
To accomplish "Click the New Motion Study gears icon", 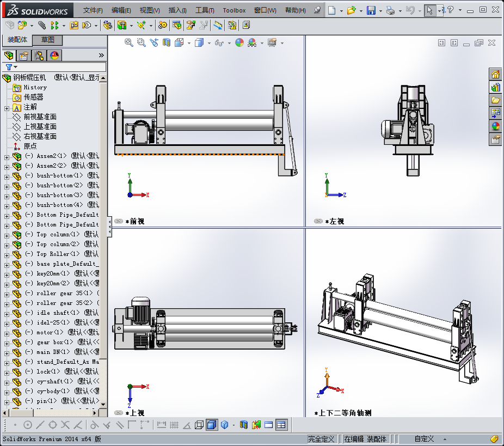I will coord(163,25).
